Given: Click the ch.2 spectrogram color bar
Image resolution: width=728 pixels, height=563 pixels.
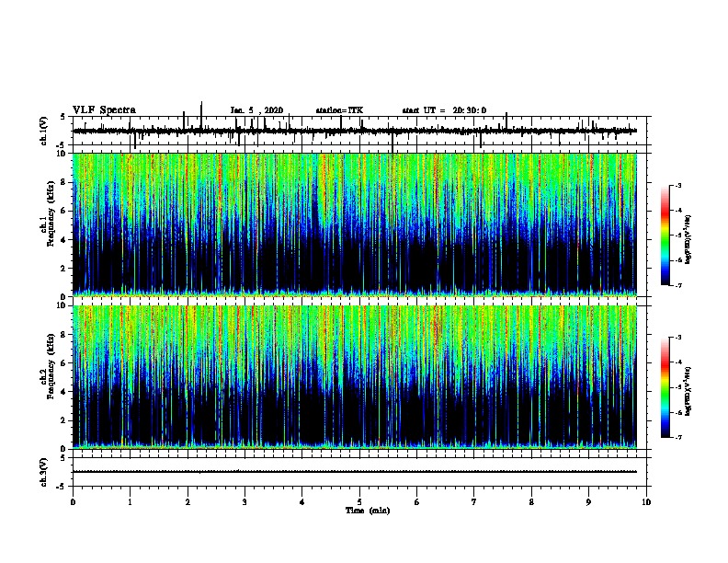Looking at the screenshot, I should 665,387.
